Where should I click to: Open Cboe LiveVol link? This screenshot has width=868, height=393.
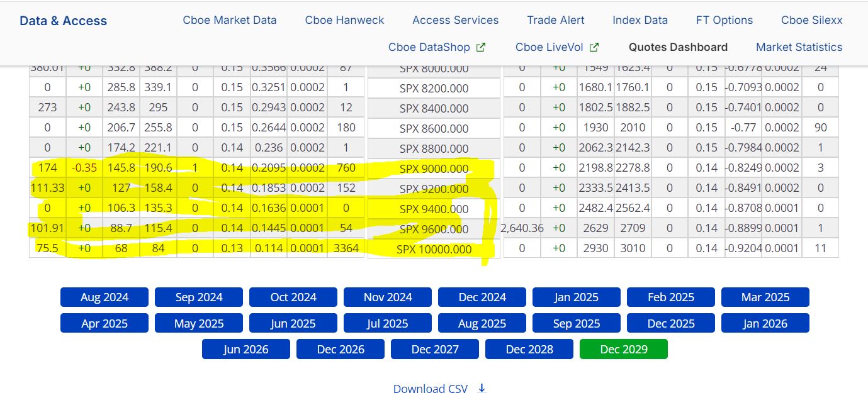(x=549, y=47)
